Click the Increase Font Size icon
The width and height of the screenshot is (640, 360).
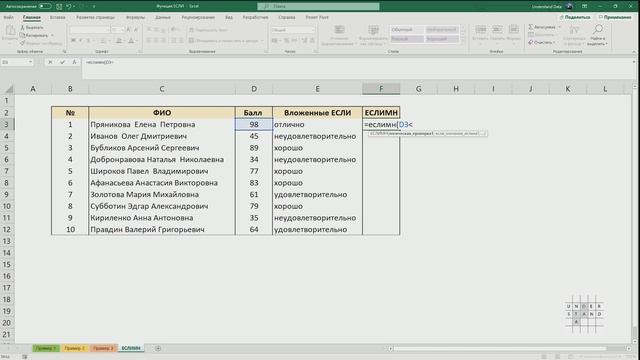click(129, 30)
